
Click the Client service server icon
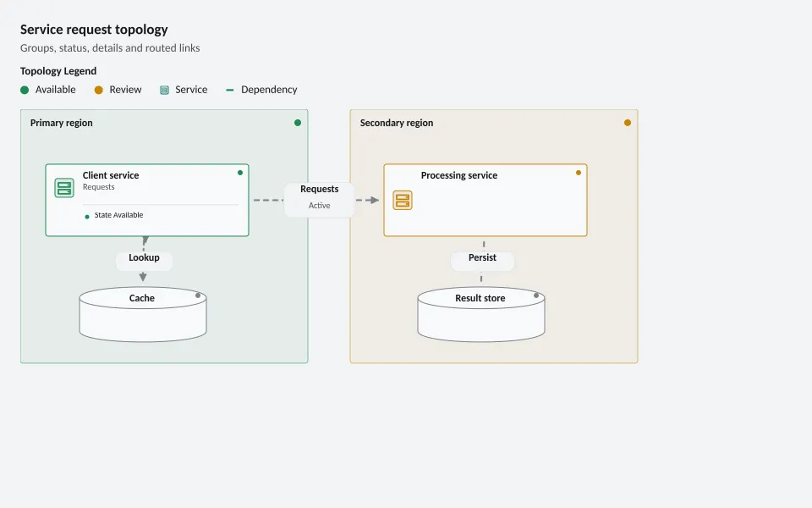64,188
